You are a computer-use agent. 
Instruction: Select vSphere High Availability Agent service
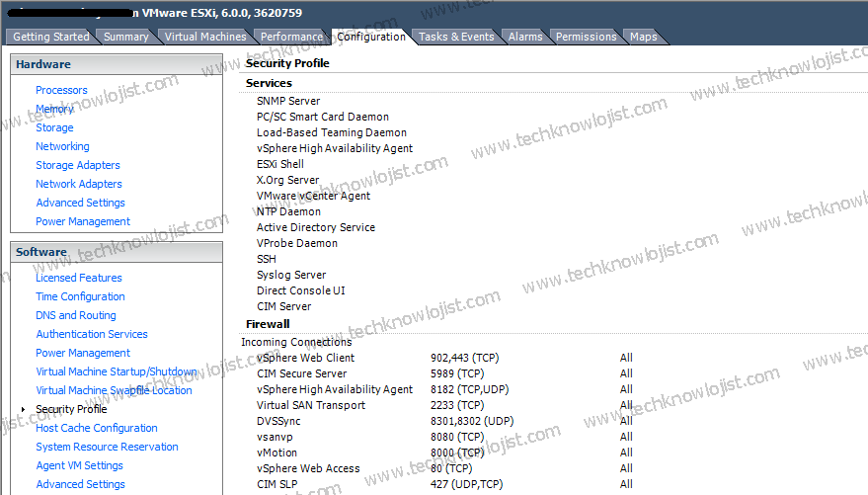335,148
